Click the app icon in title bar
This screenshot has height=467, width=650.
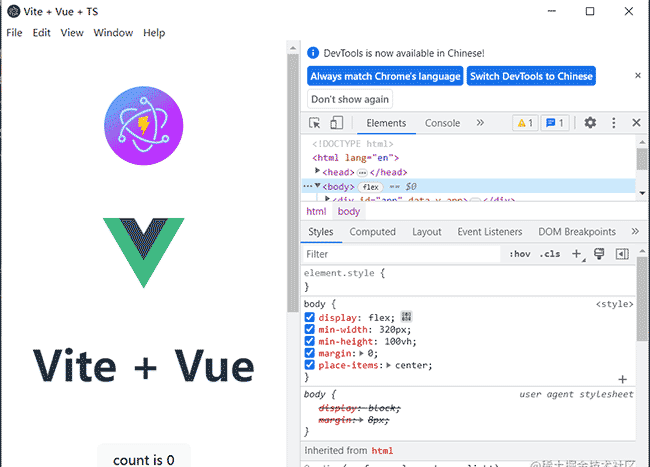tap(13, 11)
